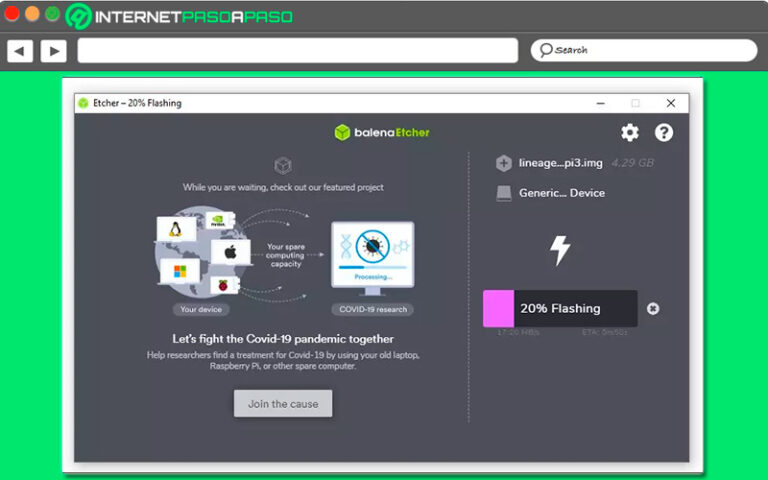Open Etcher settings with the gear icon
Viewport: 768px width, 480px height.
[x=629, y=132]
